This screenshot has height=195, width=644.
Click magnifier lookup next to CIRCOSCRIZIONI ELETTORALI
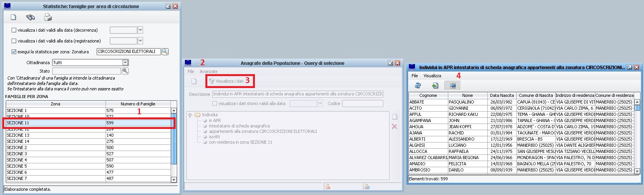[x=165, y=52]
